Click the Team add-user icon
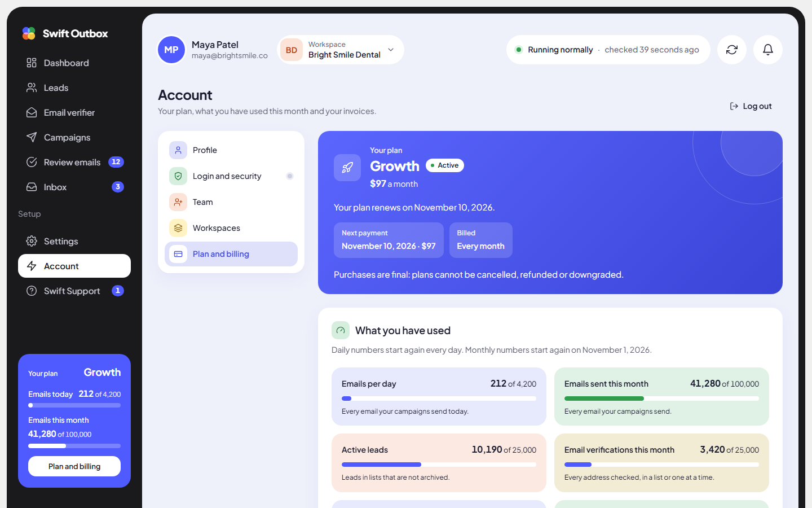Viewport: 812px width, 508px height. pos(178,202)
